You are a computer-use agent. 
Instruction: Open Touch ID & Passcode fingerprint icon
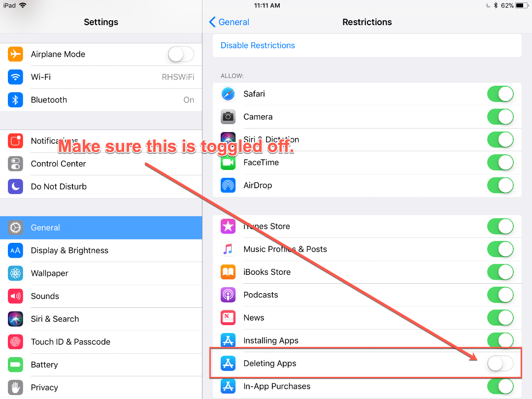click(x=15, y=342)
